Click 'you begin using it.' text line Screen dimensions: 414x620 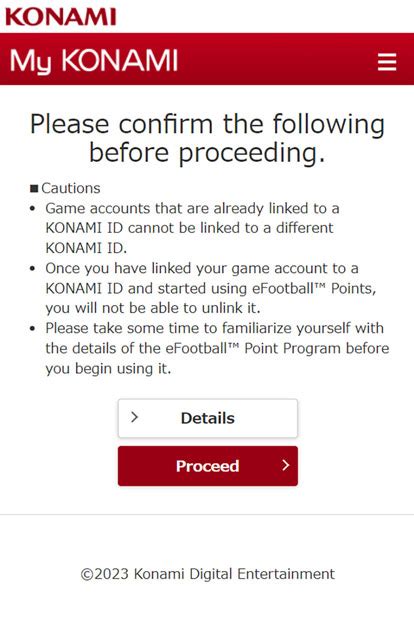[x=108, y=369]
